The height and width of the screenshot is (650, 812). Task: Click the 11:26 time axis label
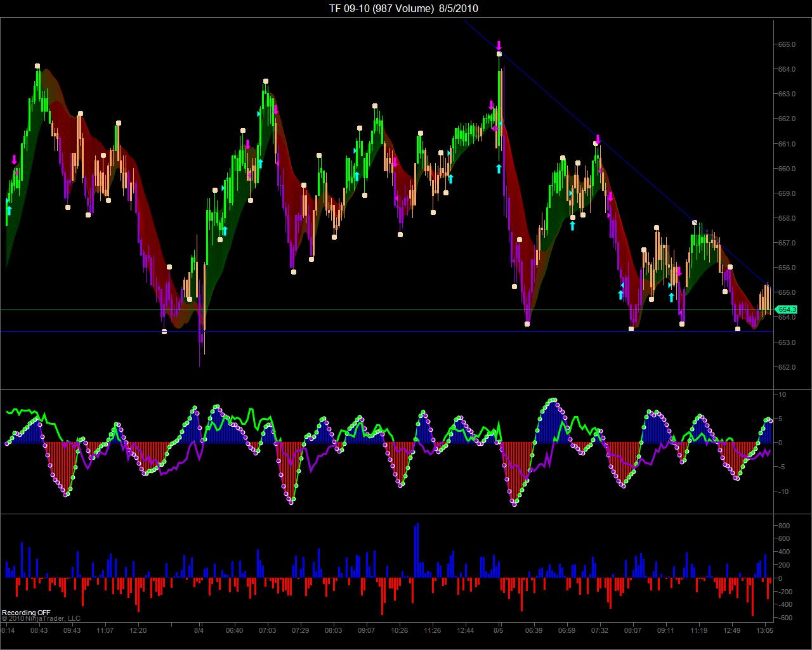pos(432,631)
